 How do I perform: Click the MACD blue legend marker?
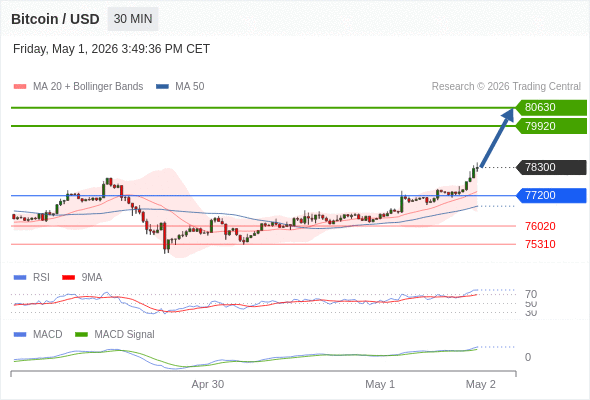pyautogui.click(x=20, y=335)
